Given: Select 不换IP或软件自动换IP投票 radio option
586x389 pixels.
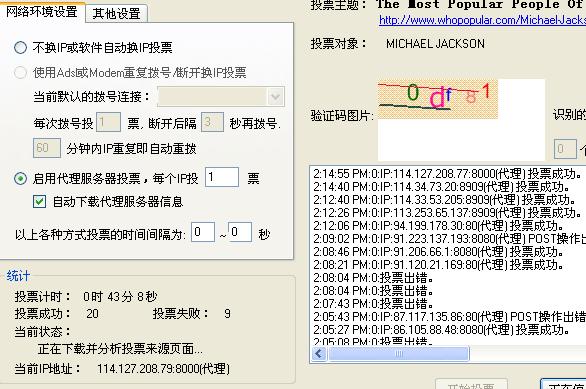Looking at the screenshot, I should tap(20, 48).
